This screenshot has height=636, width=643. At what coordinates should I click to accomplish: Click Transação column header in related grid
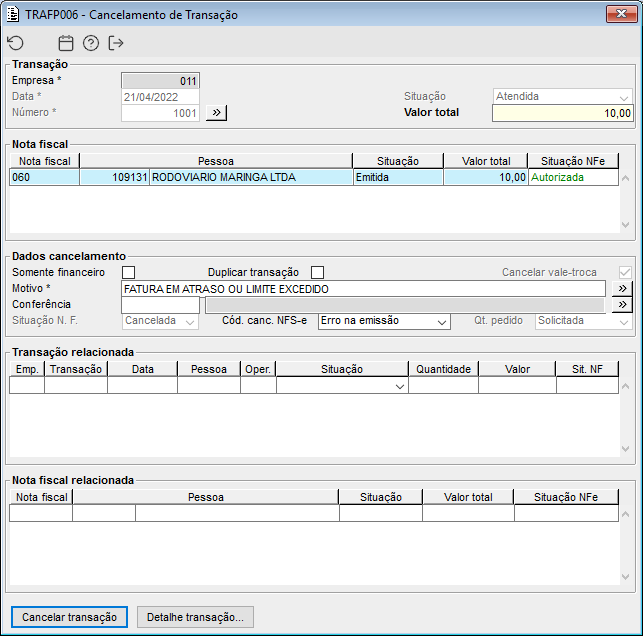(76, 369)
